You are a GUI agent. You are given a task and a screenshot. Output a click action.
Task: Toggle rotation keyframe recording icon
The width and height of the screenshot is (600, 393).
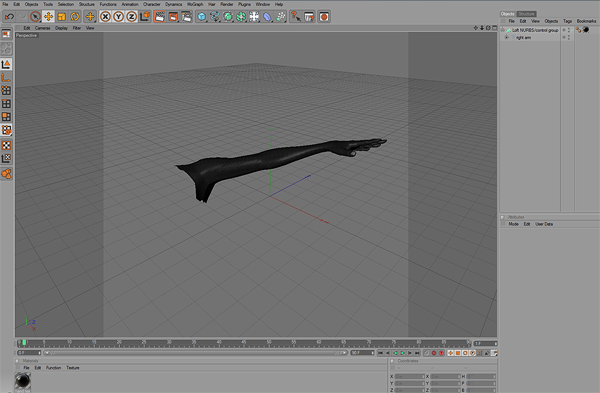pos(465,353)
